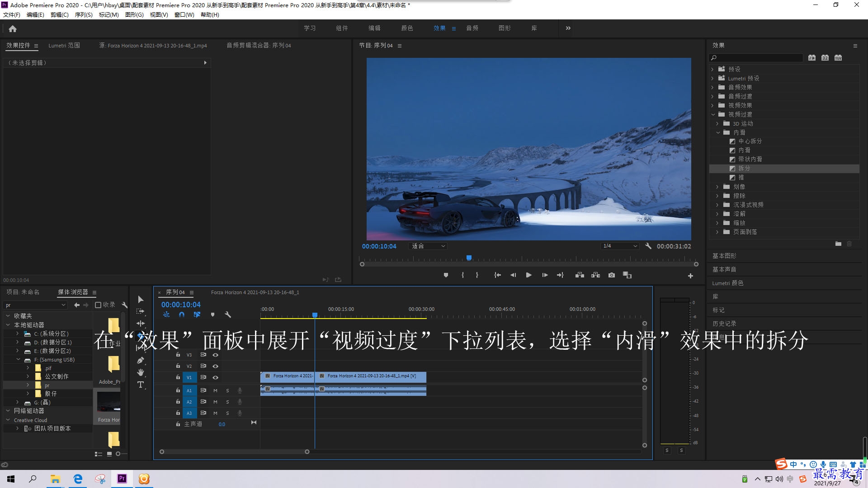
Task: Collapse the 视频过渡 folder
Action: pyautogui.click(x=713, y=114)
